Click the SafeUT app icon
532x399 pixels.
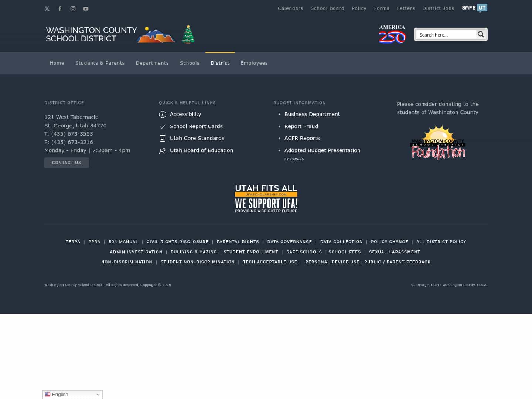(x=474, y=8)
